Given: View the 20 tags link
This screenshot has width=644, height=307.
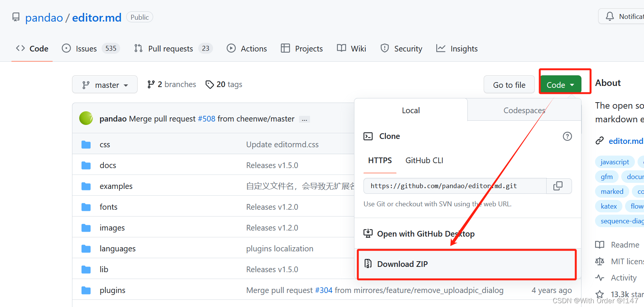Looking at the screenshot, I should coord(224,84).
